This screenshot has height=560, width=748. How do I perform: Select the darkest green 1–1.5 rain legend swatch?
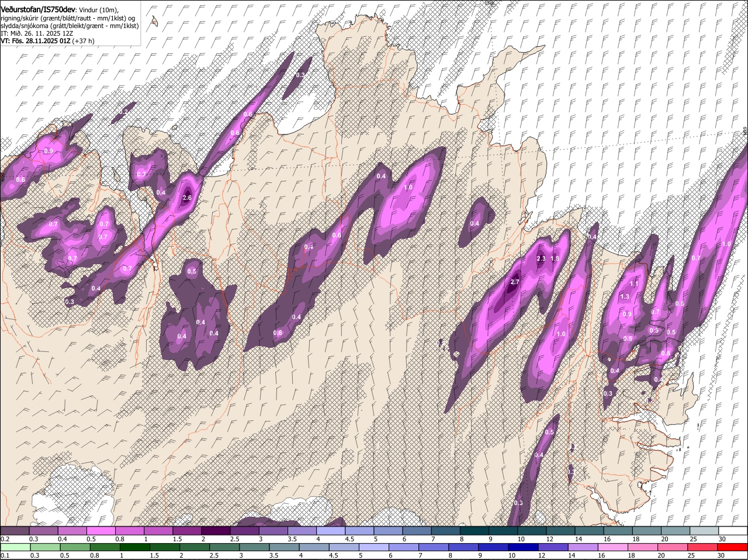(x=134, y=548)
